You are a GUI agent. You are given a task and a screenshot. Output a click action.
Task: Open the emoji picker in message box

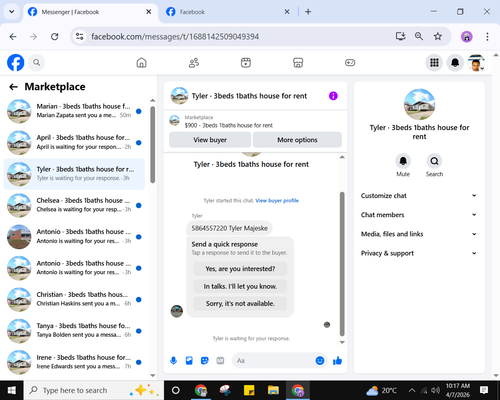(320, 361)
